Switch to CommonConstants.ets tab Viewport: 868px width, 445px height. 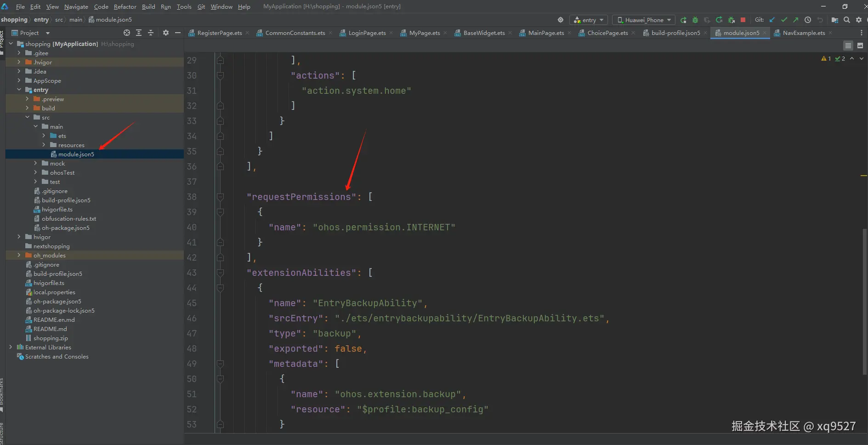click(295, 33)
